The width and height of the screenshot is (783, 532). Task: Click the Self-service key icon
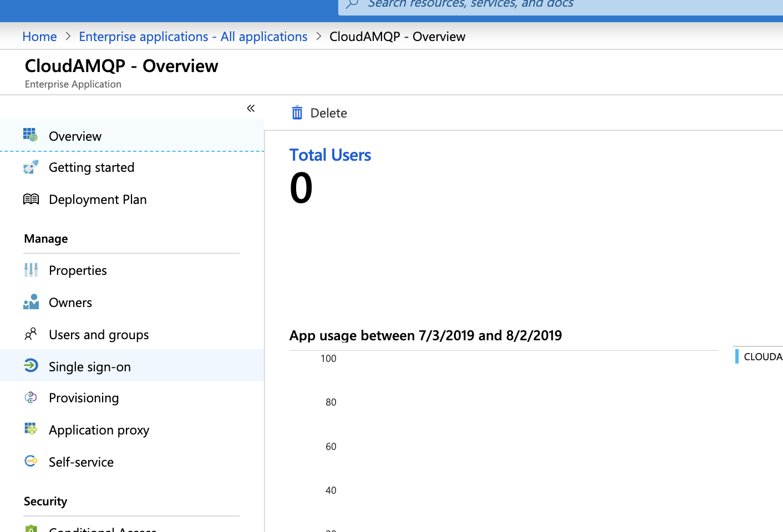pos(30,461)
